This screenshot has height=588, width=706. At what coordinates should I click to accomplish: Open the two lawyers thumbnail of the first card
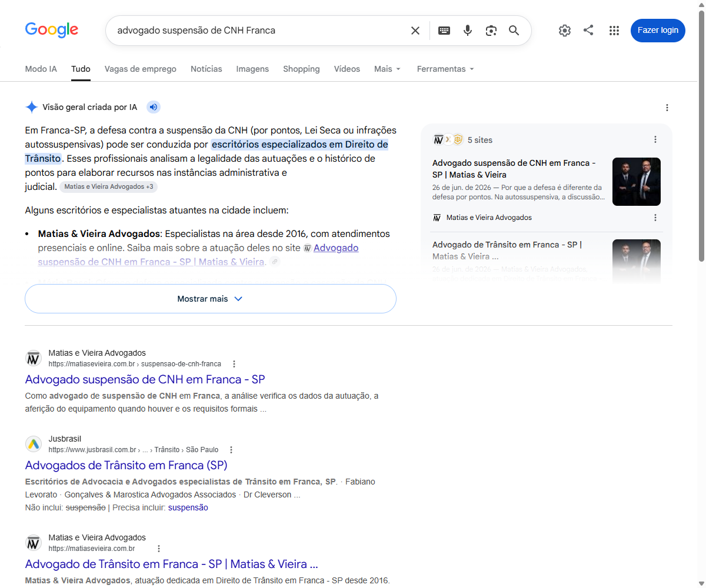point(637,182)
